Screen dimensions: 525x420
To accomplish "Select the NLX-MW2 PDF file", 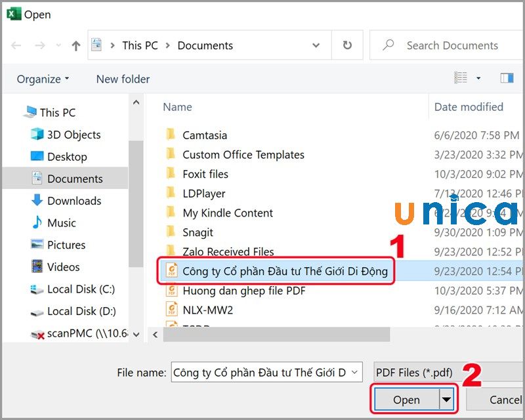I will click(x=207, y=310).
